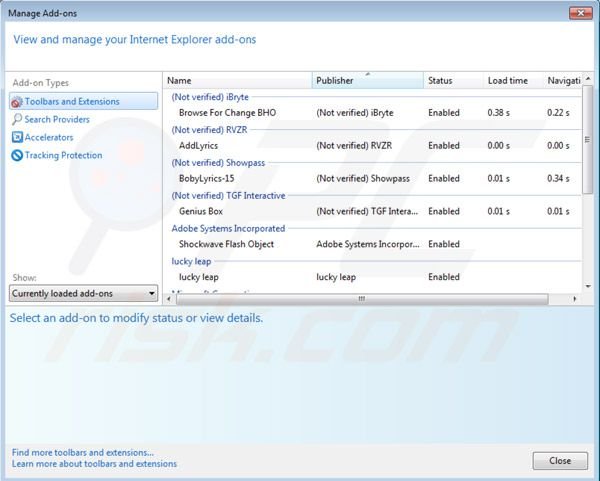
Task: Click the vertical scrollbar thumb
Action: pyautogui.click(x=588, y=140)
